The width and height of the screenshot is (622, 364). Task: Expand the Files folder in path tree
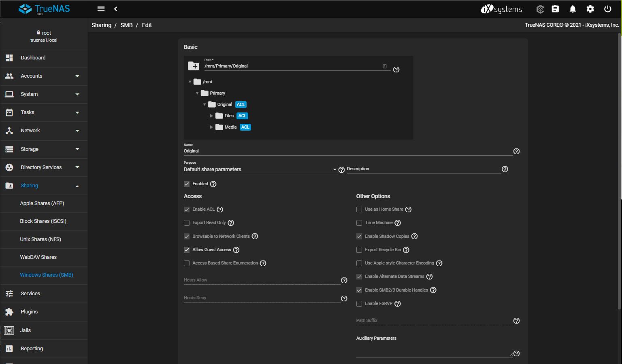tap(211, 116)
